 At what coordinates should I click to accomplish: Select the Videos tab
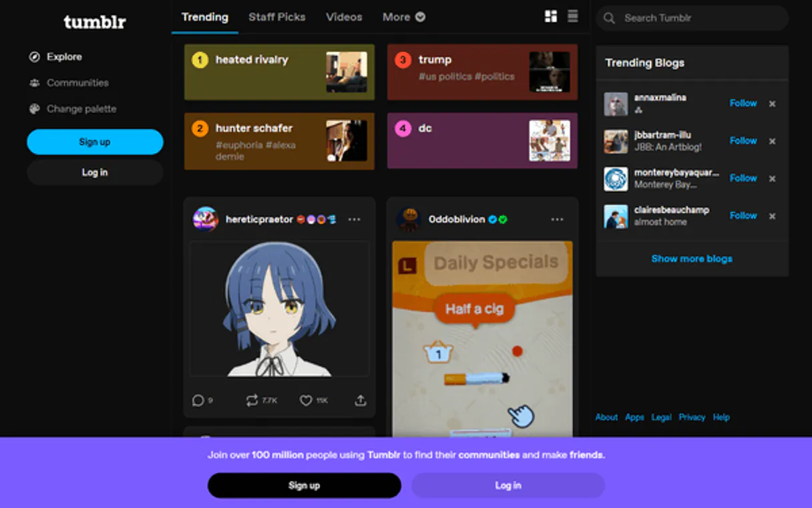tap(344, 17)
